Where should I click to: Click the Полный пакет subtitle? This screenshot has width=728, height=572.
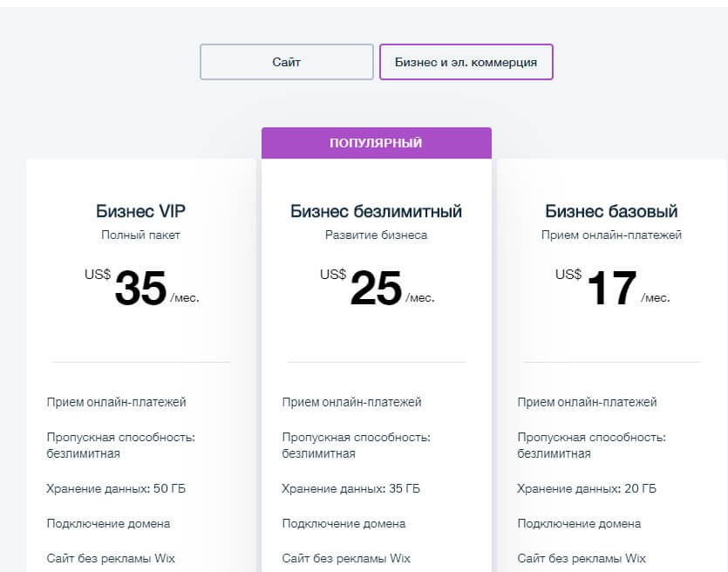tap(140, 235)
